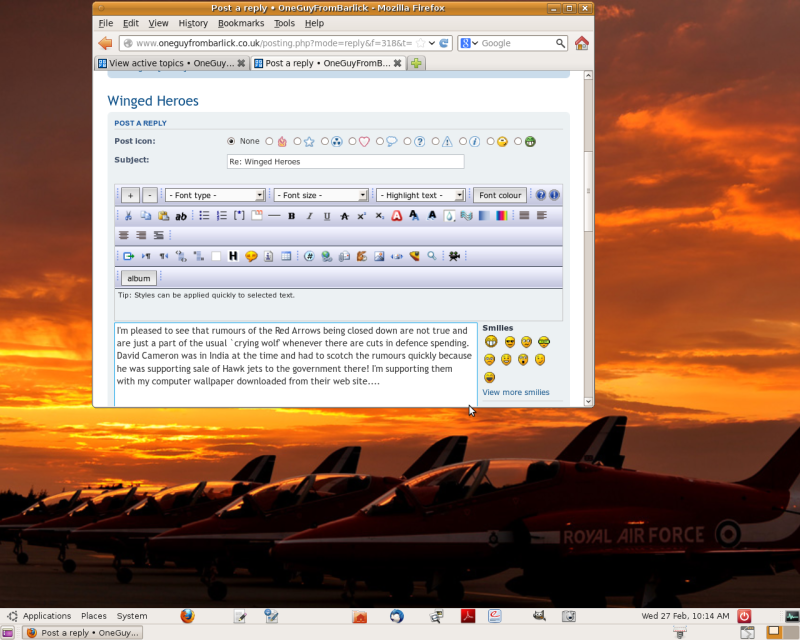The image size is (800, 640).
Task: Click the Italic formatting icon
Action: 309,216
